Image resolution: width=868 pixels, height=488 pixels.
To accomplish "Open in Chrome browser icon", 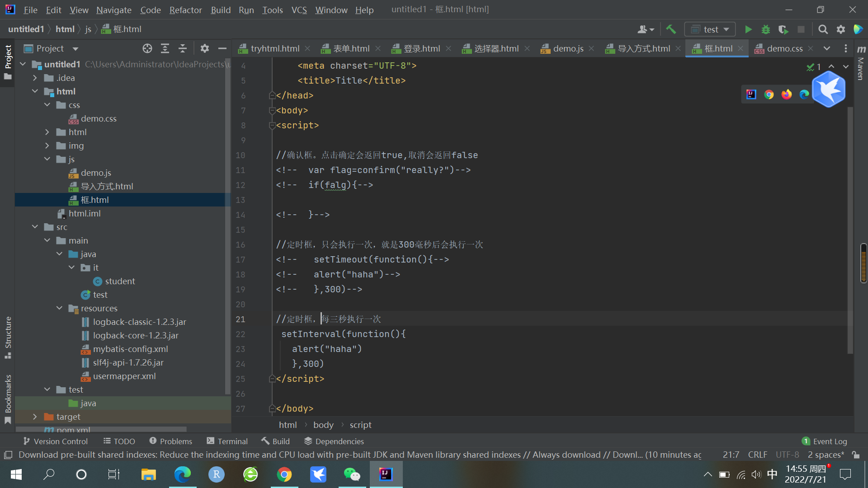I will [x=769, y=94].
